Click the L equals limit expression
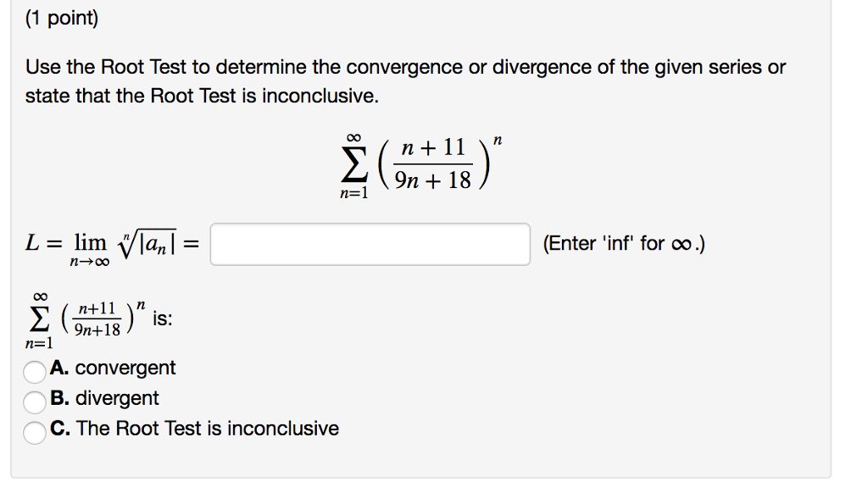The width and height of the screenshot is (868, 493). (110, 243)
